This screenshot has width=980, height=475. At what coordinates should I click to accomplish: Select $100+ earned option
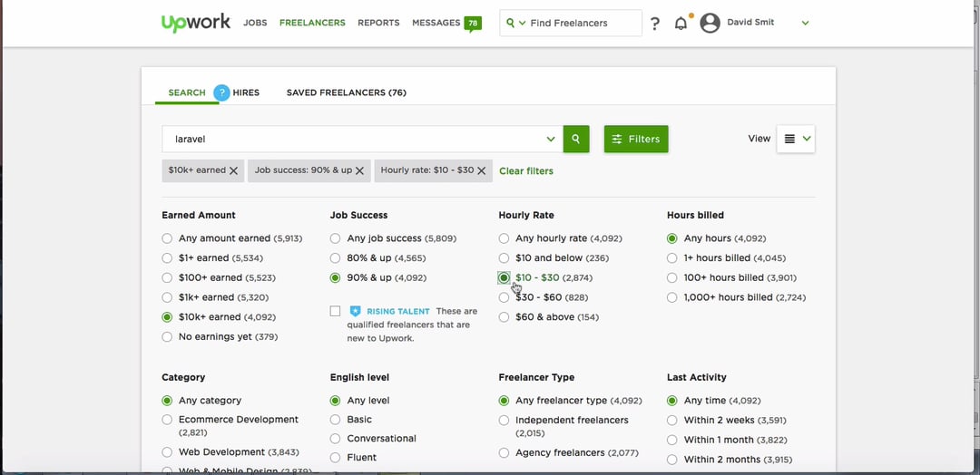(x=167, y=277)
